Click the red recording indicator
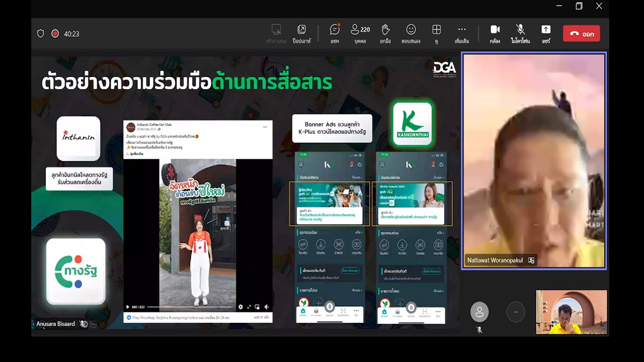This screenshot has width=644, height=362. 55,34
